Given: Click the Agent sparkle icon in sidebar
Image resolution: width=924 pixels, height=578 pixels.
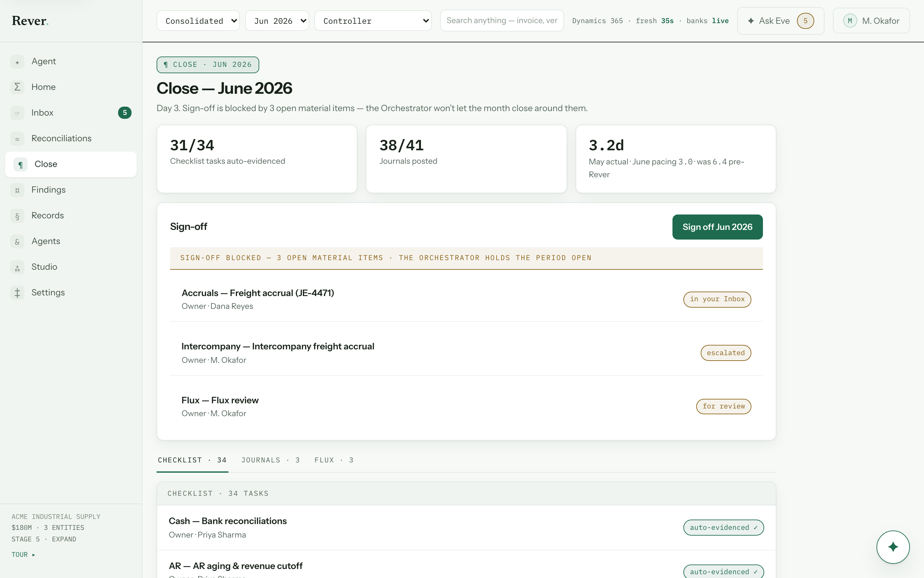Looking at the screenshot, I should tap(17, 62).
